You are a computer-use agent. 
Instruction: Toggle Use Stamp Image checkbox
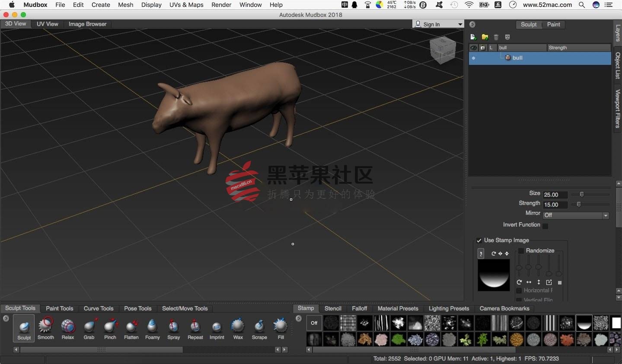479,240
